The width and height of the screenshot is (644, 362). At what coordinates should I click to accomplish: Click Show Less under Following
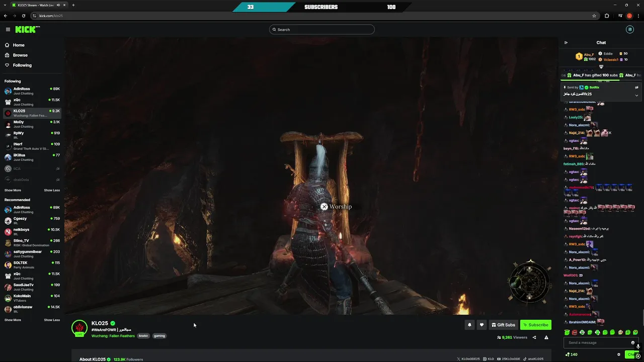coord(52,191)
